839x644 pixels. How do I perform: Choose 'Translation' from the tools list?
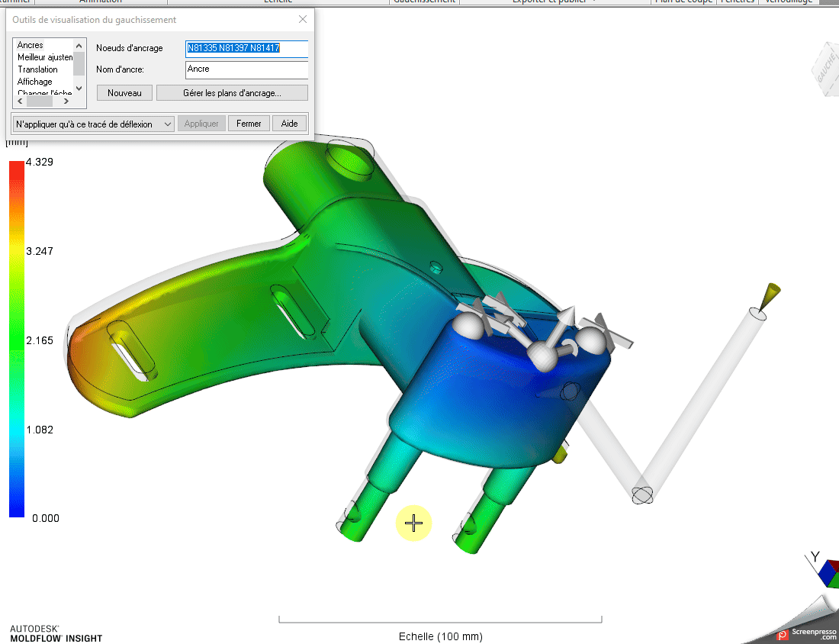click(x=37, y=69)
